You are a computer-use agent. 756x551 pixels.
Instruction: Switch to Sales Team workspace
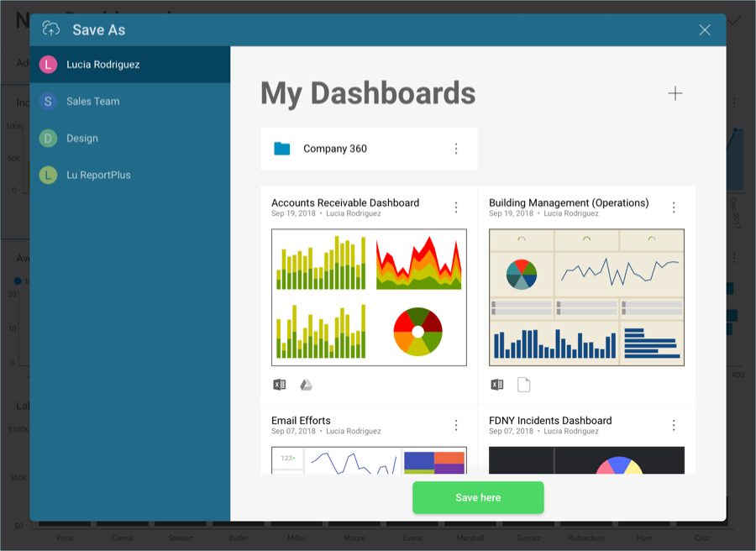93,102
